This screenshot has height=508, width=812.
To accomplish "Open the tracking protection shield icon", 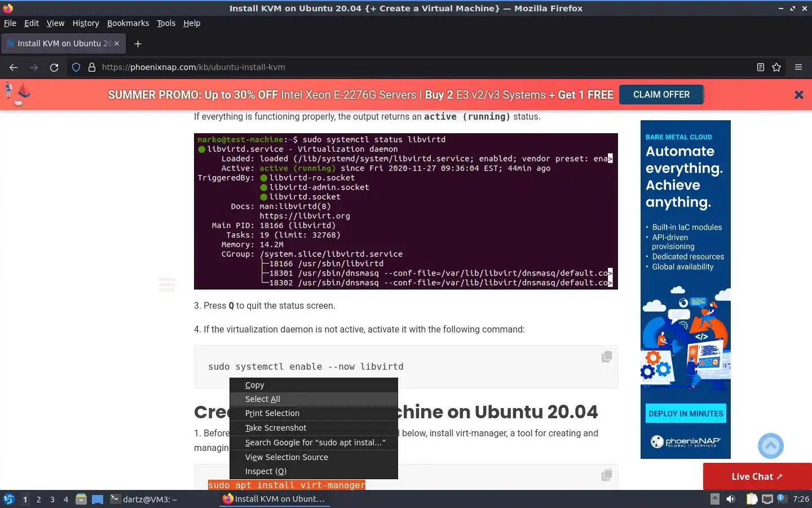I will point(76,67).
